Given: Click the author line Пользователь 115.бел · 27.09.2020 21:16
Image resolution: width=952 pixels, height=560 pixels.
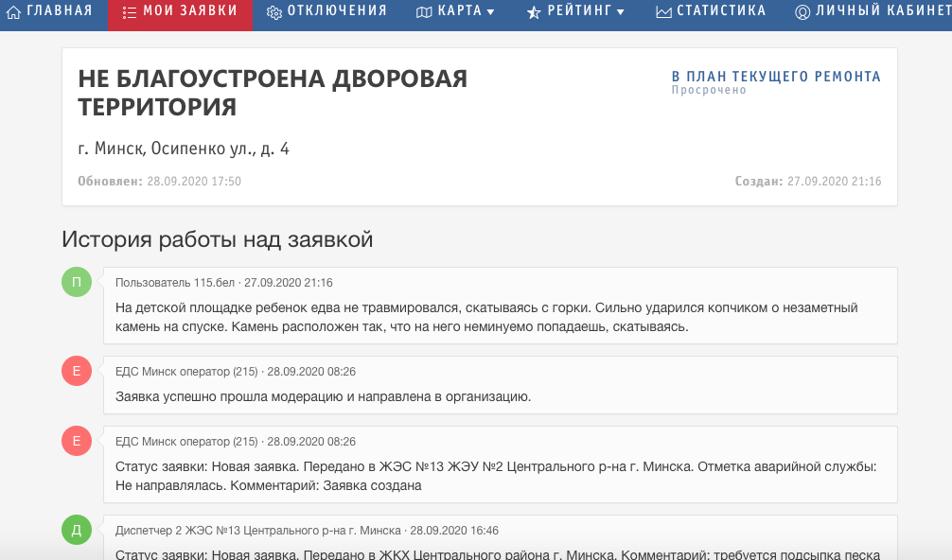Looking at the screenshot, I should pyautogui.click(x=224, y=283).
